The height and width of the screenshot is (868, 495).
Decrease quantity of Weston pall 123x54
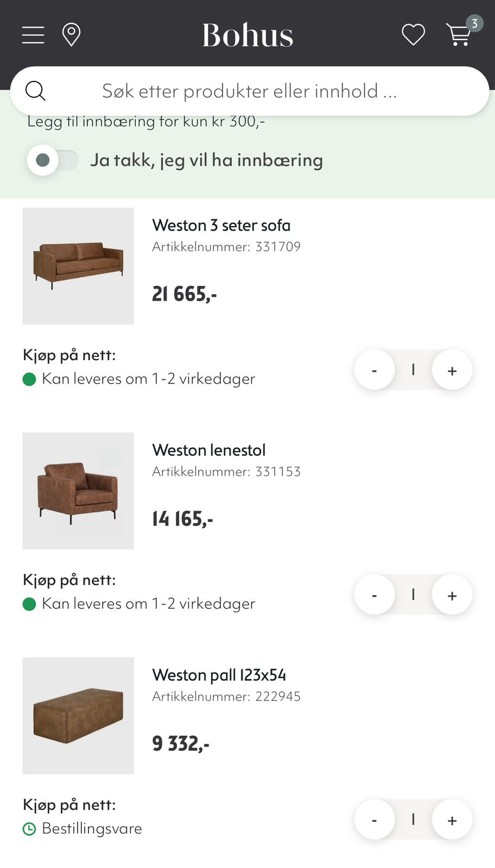click(x=375, y=819)
